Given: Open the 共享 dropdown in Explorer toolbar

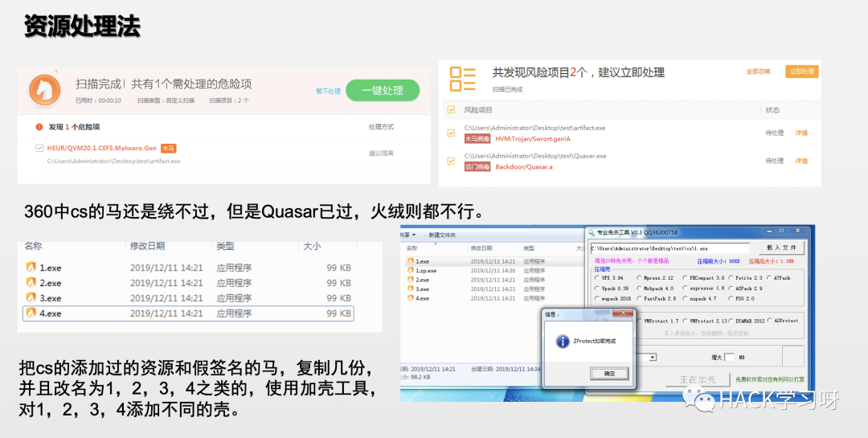Looking at the screenshot, I should click(408, 235).
